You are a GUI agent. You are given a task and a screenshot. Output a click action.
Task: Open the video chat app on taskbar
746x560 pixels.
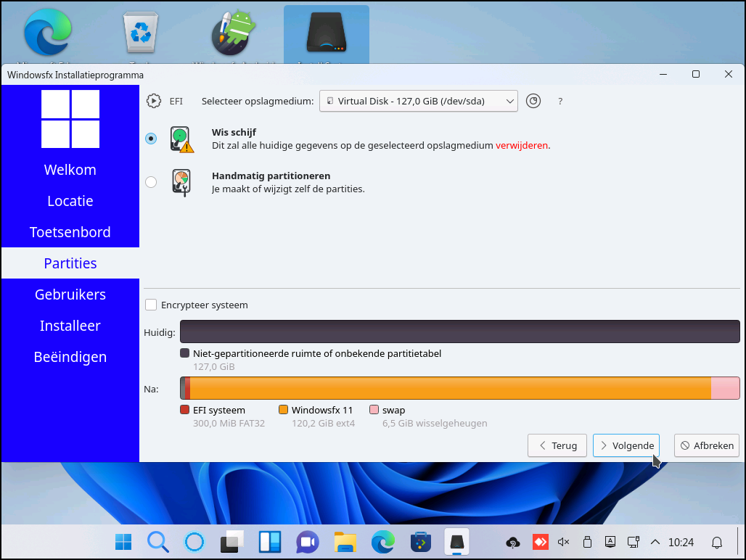pyautogui.click(x=308, y=542)
